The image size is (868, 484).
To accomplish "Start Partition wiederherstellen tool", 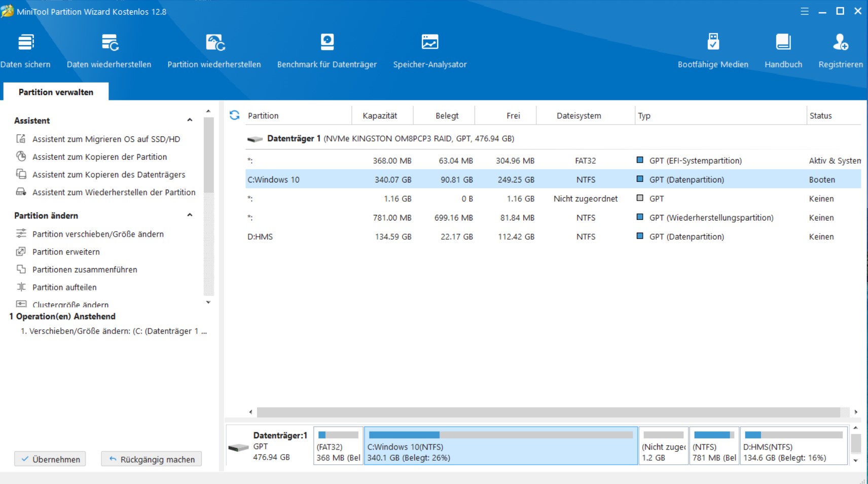I will pyautogui.click(x=214, y=51).
